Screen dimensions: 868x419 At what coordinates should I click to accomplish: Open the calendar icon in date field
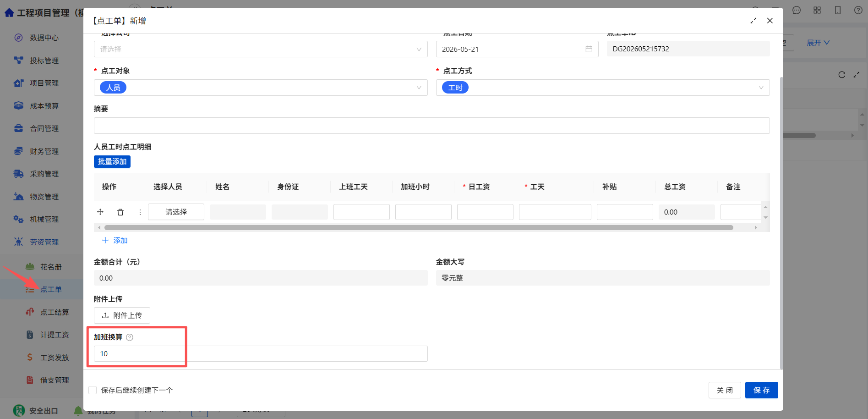point(589,49)
